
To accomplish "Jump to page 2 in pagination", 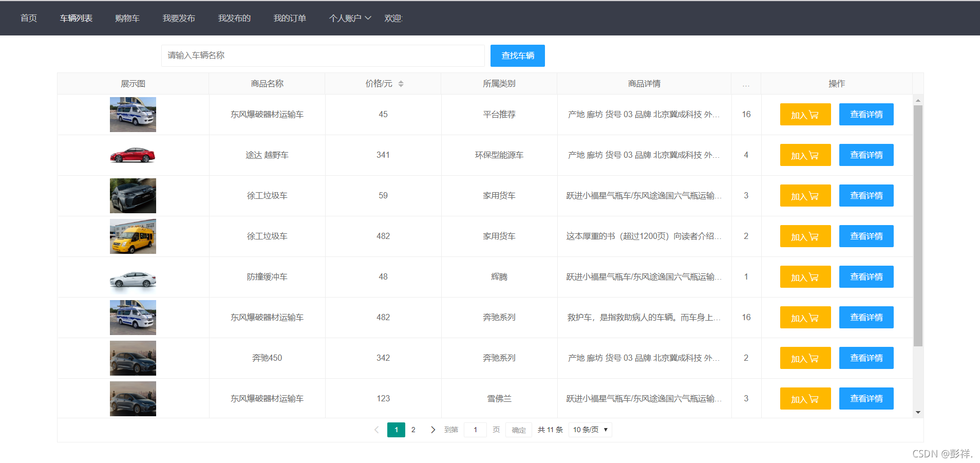I will (413, 430).
